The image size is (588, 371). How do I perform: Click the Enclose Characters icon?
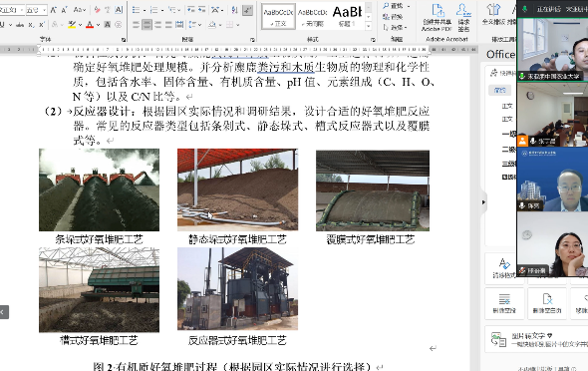[x=119, y=25]
